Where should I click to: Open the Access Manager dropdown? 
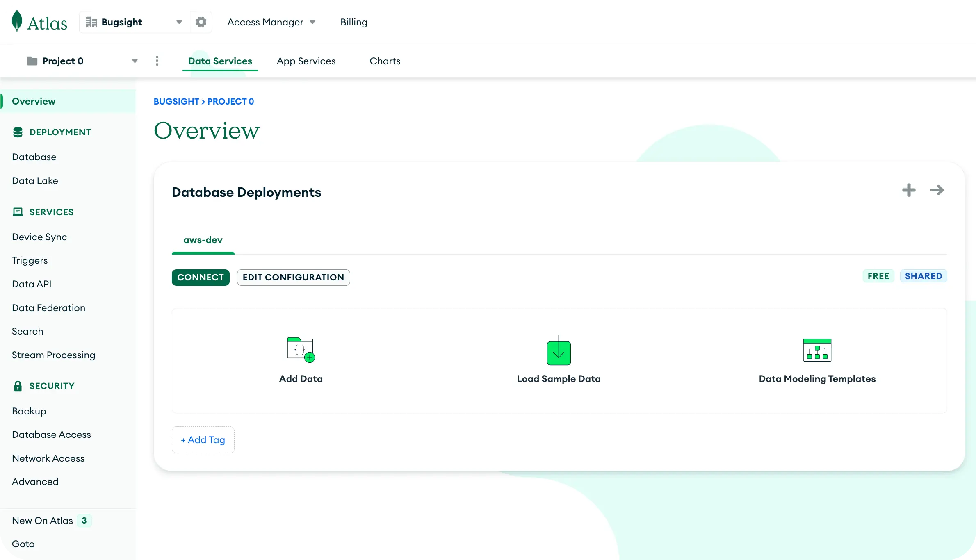pyautogui.click(x=271, y=22)
